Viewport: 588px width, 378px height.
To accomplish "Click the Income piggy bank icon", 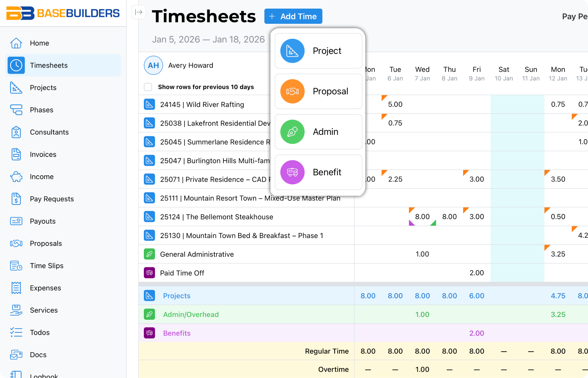I will [16, 177].
